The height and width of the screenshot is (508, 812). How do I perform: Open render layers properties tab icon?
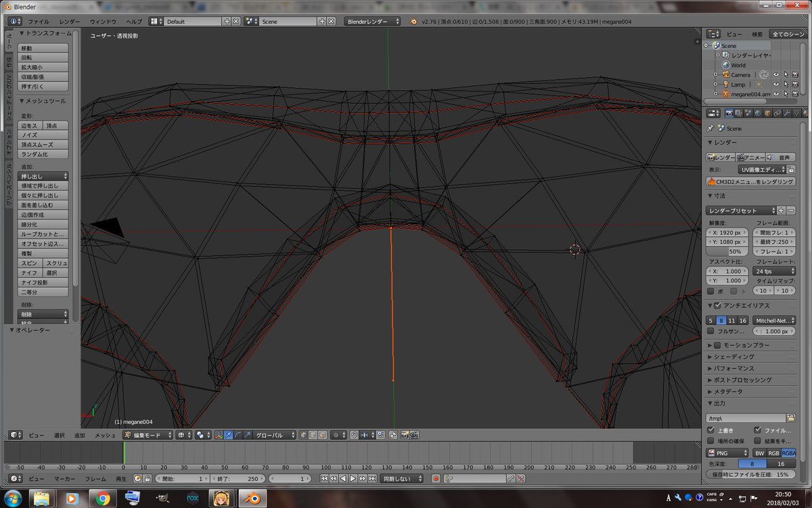pos(739,113)
